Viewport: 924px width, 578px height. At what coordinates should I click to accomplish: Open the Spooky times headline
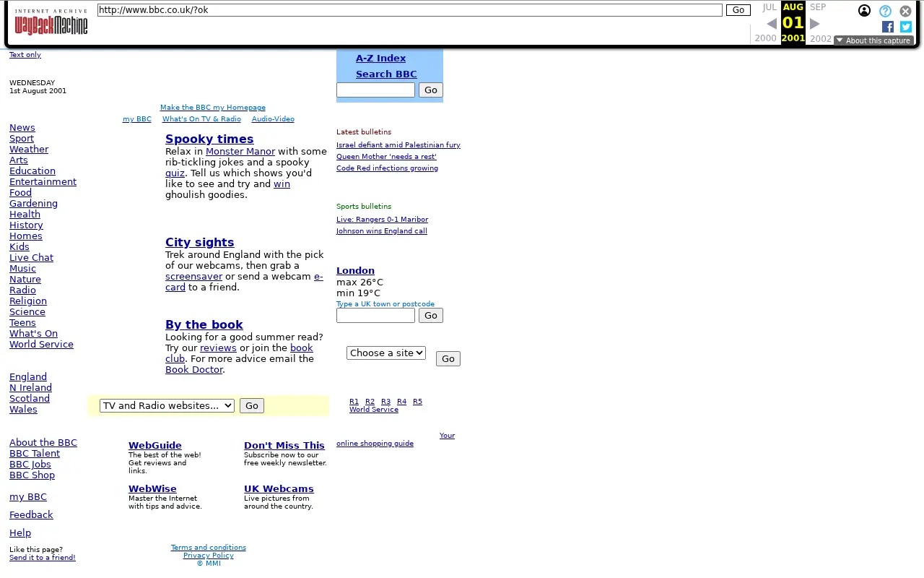(x=209, y=139)
